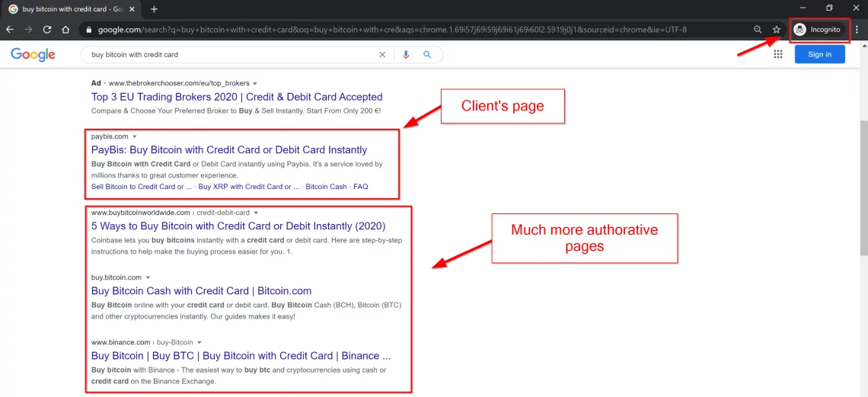Restore down the Chrome window

point(828,8)
